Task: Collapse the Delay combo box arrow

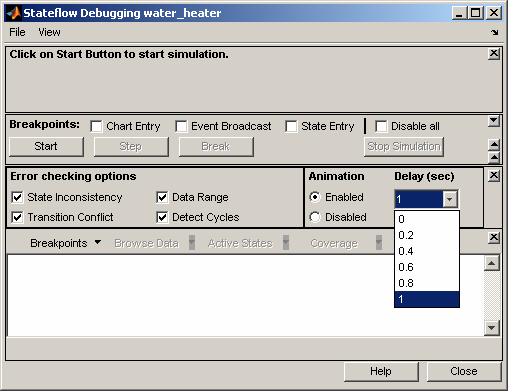Action: coord(449,199)
